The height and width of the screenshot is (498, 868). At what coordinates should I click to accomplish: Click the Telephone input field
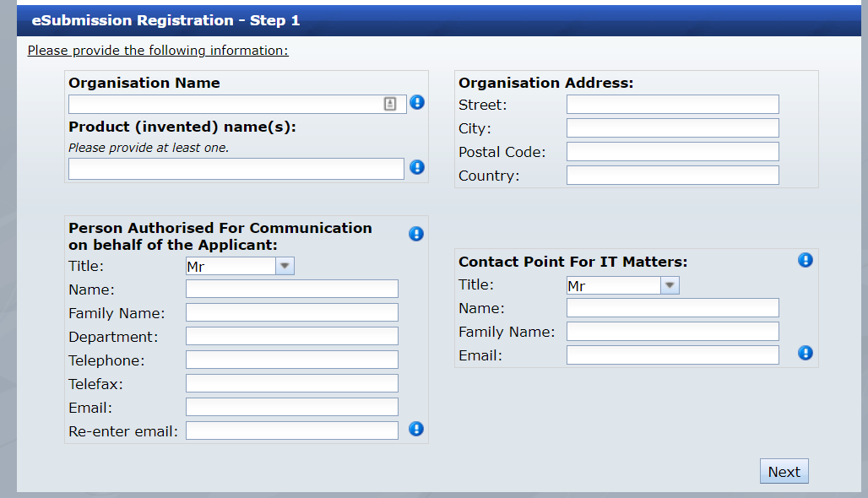292,360
